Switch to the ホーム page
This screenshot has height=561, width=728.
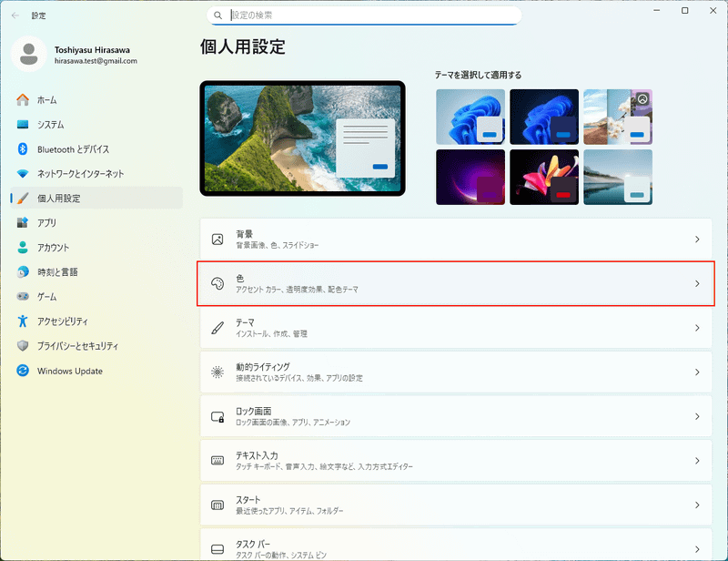[x=57, y=99]
